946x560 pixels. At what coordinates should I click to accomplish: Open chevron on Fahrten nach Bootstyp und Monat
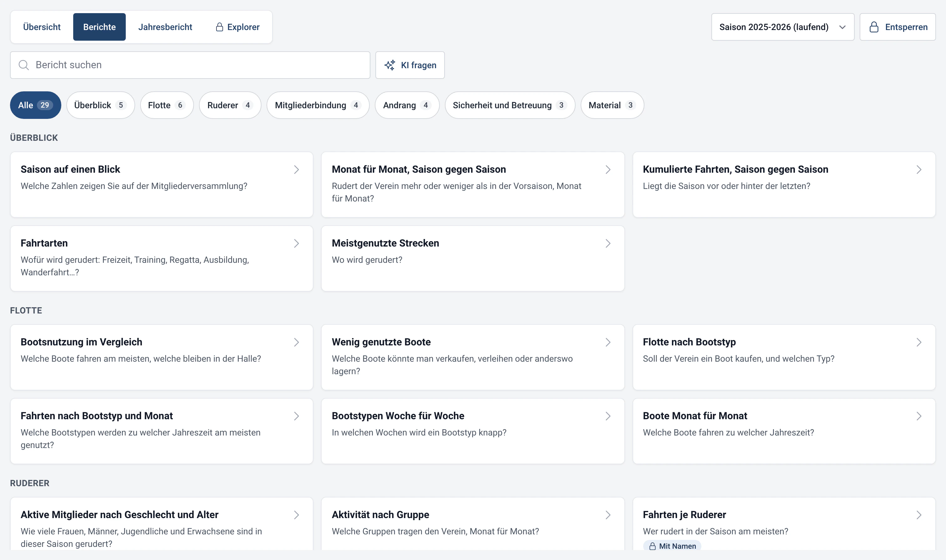(297, 416)
